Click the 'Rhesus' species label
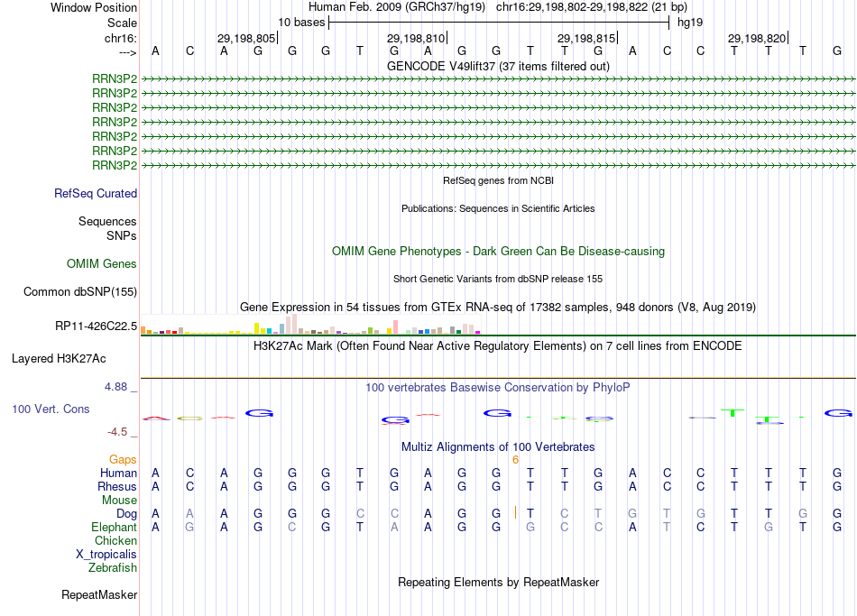This screenshot has height=616, width=857. (117, 487)
